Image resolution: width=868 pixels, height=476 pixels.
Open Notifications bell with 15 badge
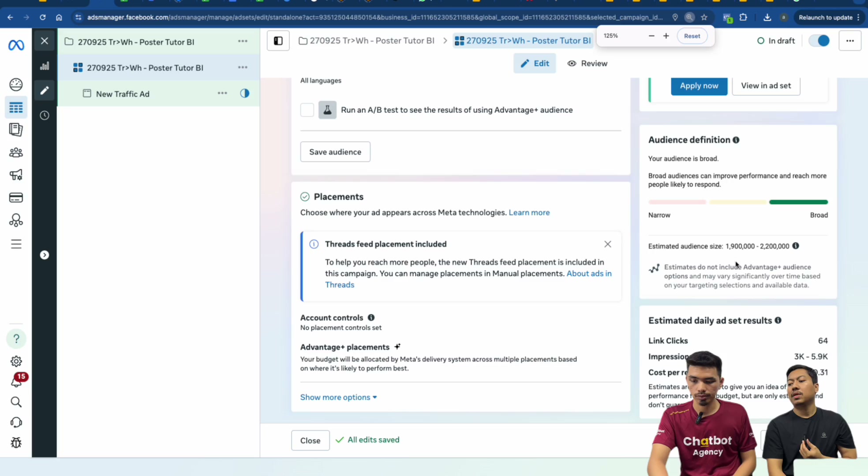click(x=16, y=381)
